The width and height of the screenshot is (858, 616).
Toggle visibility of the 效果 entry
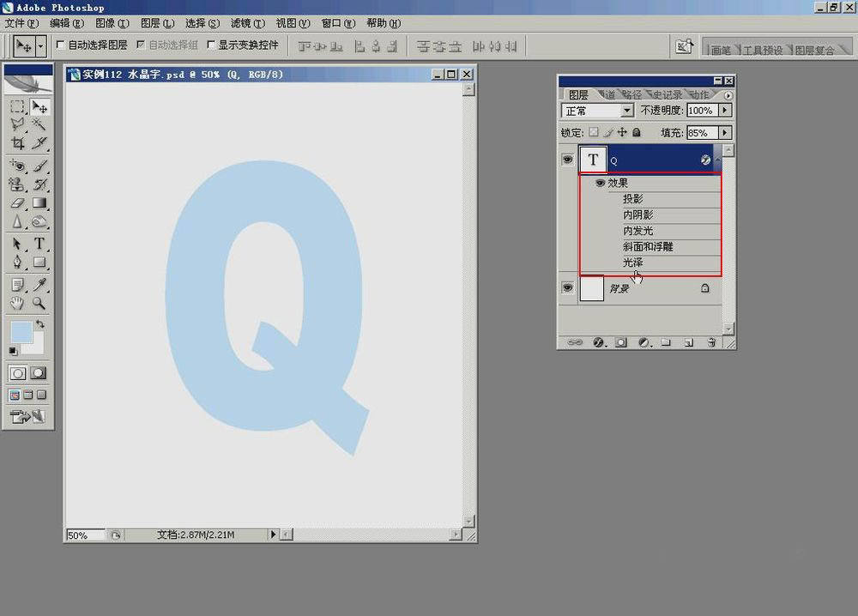pos(599,183)
